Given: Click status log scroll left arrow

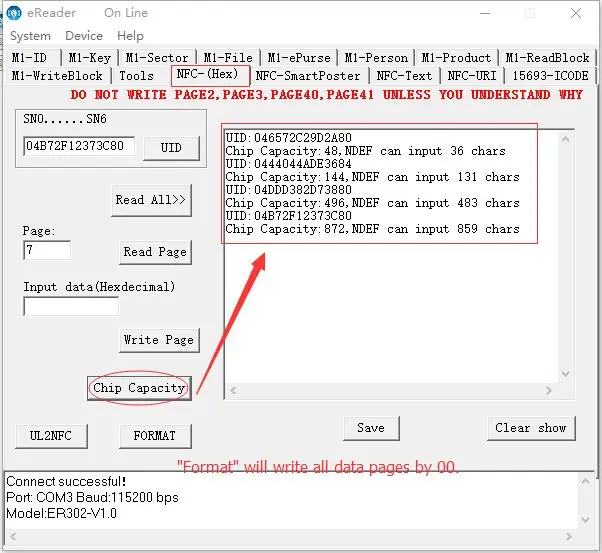Looking at the screenshot, I should [x=13, y=536].
